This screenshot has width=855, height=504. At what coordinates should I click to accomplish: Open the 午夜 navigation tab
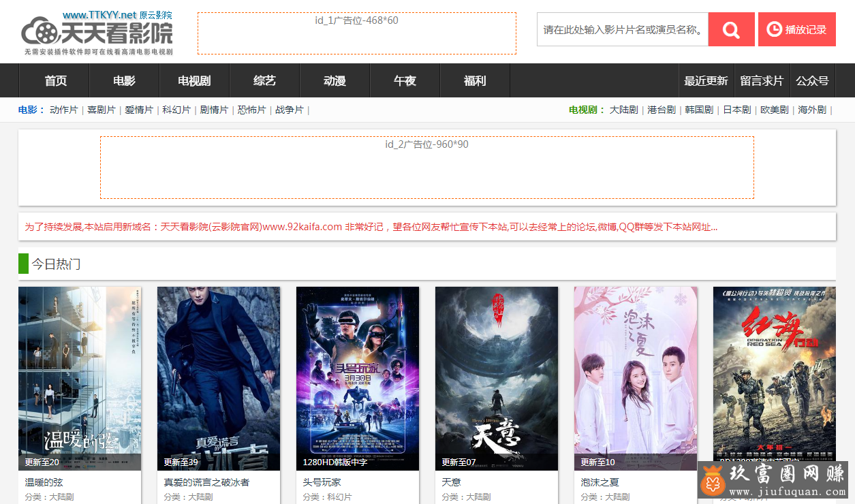coord(405,80)
